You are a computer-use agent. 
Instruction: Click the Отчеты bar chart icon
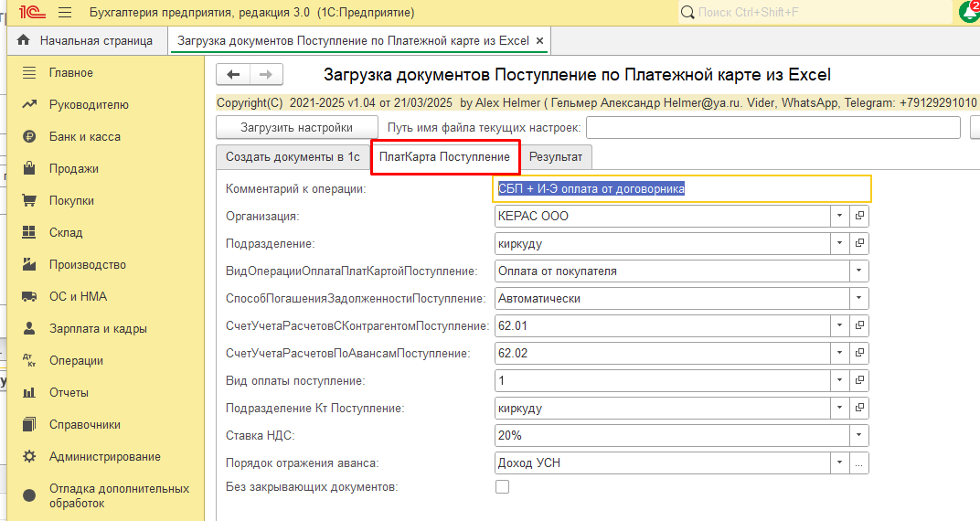pyautogui.click(x=29, y=393)
